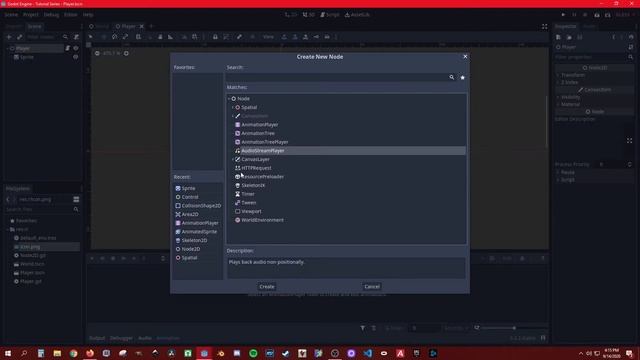The width and height of the screenshot is (640, 360).
Task: Expand the CanvasLayer node entry
Action: tap(233, 159)
